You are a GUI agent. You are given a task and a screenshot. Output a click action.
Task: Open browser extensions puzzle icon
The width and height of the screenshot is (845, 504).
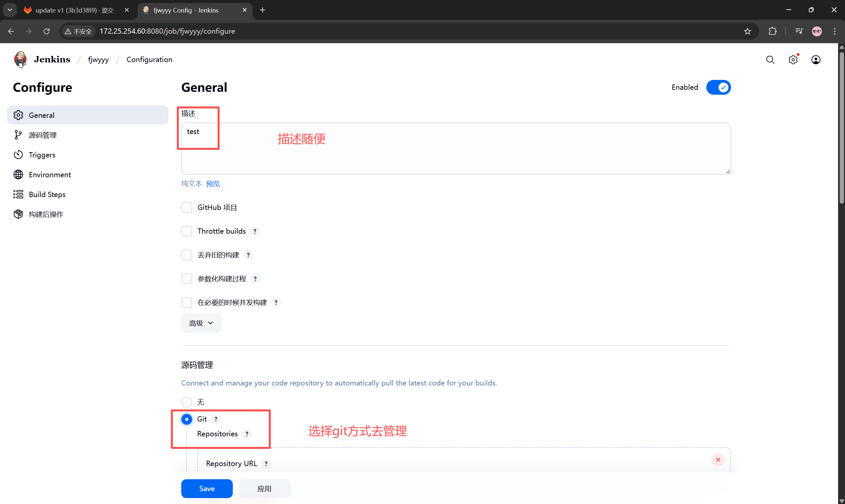click(x=772, y=31)
